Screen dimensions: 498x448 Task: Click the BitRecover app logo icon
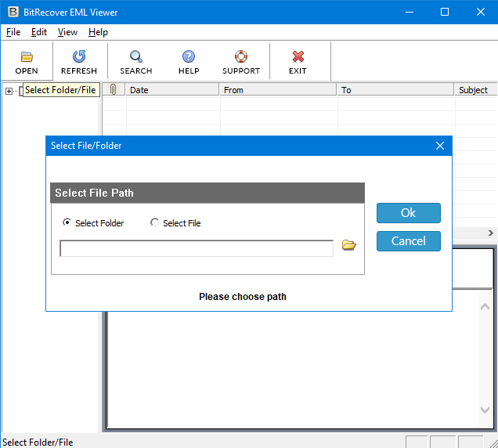(13, 12)
